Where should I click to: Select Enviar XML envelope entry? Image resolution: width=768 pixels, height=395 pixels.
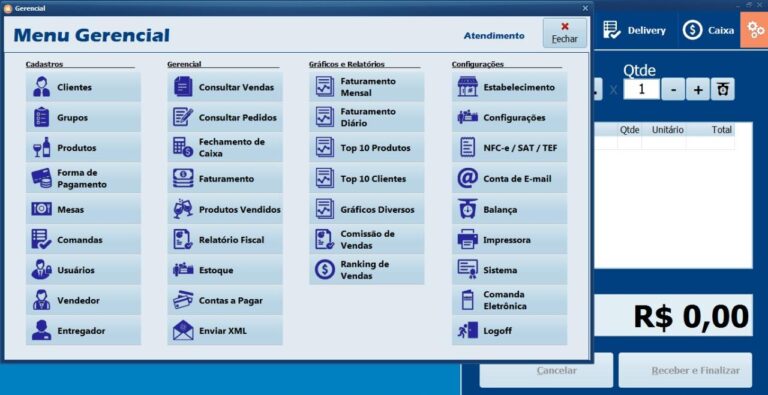point(225,331)
